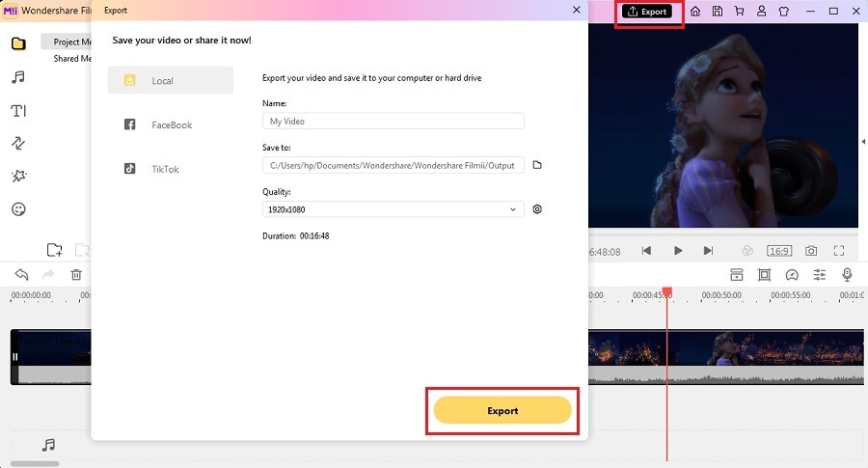The image size is (868, 468).
Task: Click the yellow Export button in dialog
Action: tap(502, 410)
